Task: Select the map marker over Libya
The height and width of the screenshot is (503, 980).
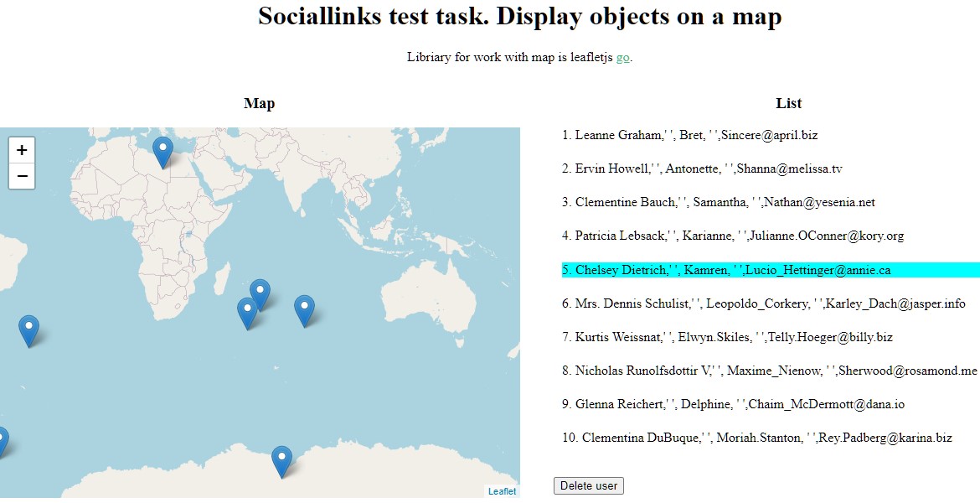Action: tap(163, 153)
